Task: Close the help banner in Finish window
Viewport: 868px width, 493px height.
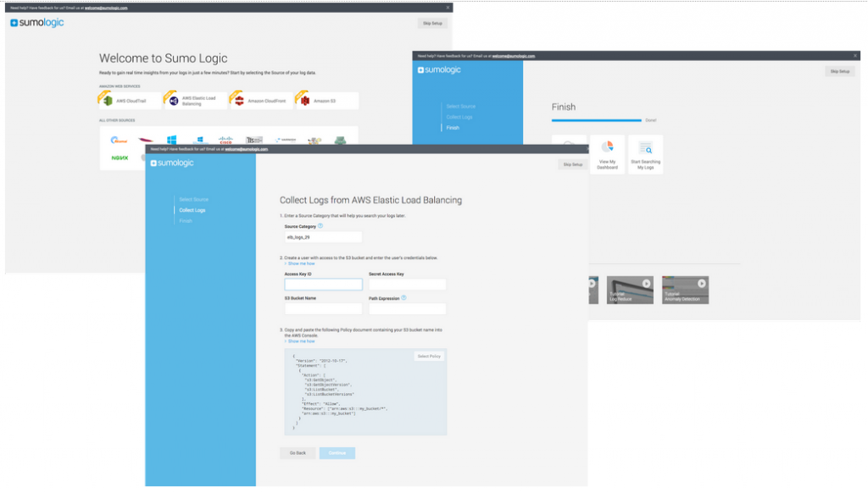Action: (855, 56)
